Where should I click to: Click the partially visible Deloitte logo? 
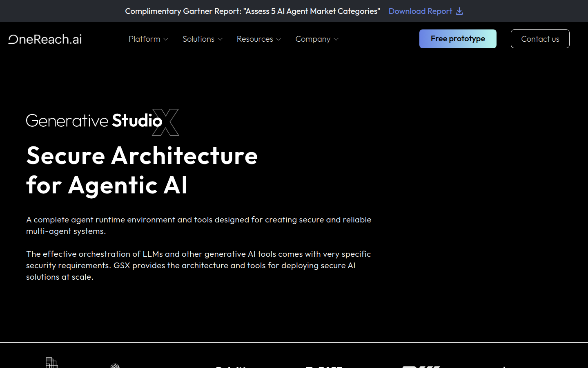(x=231, y=366)
